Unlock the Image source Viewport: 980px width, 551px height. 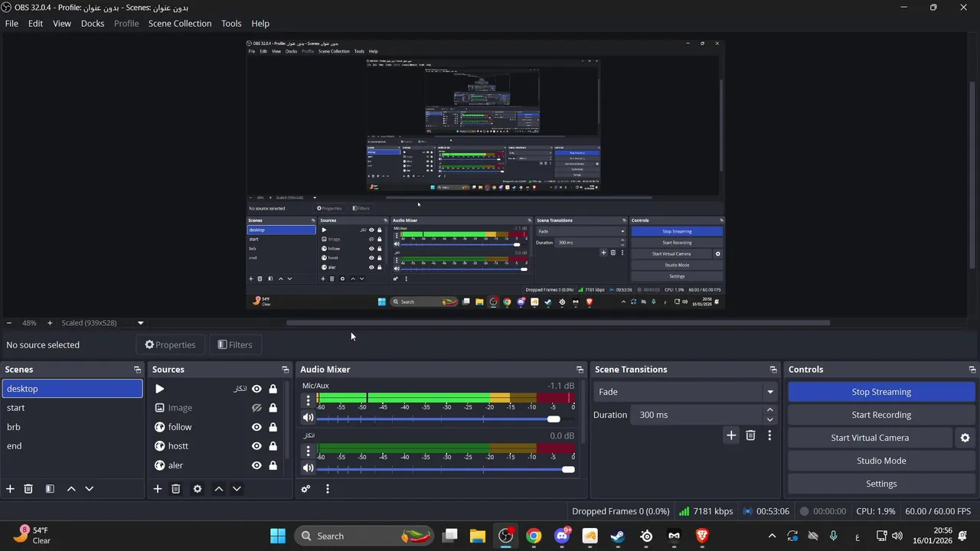(273, 408)
